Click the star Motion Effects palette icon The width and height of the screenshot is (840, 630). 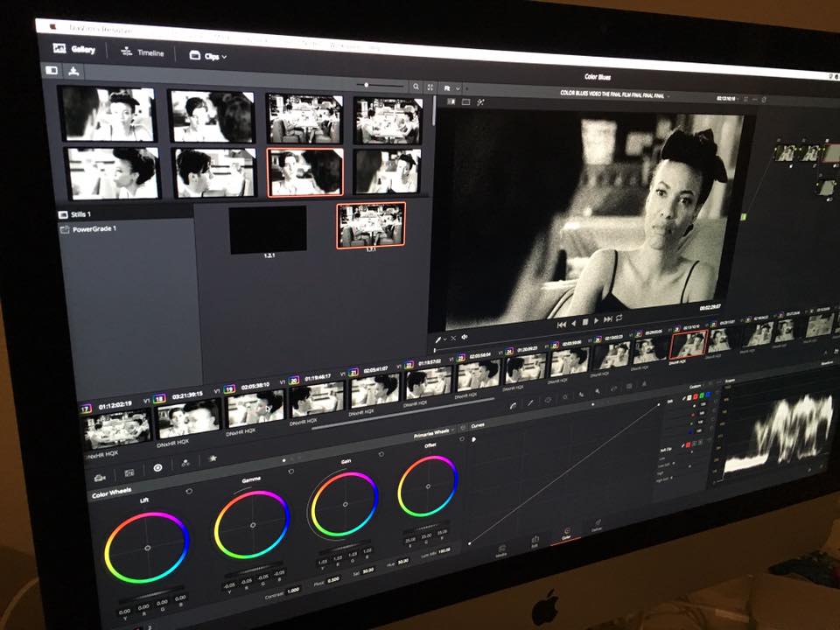tap(213, 458)
